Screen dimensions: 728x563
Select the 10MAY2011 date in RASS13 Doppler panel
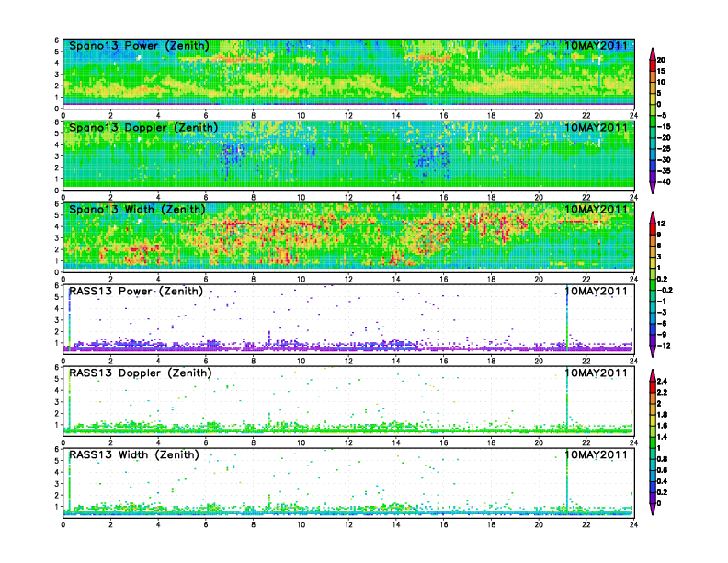[596, 373]
